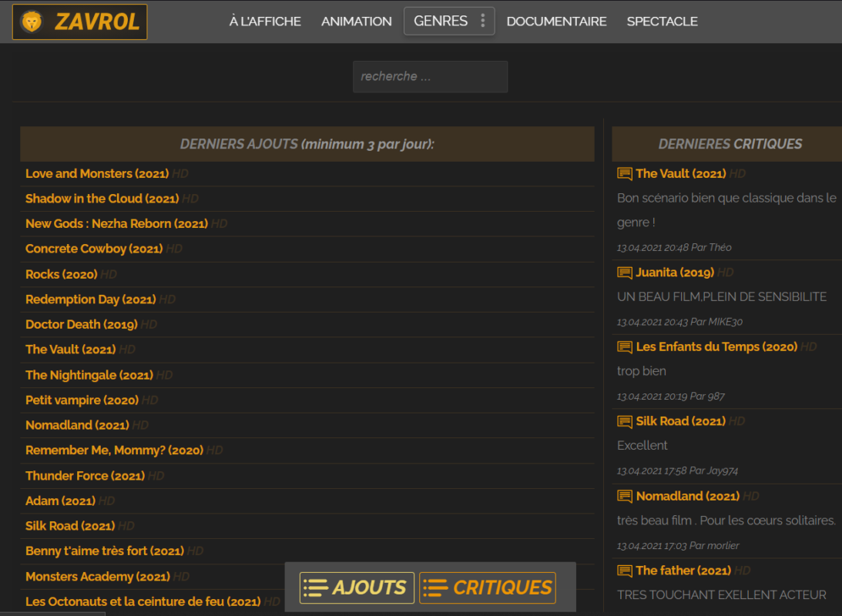Open Benny t'aime très fort (2021)
The image size is (842, 616).
coord(105,551)
